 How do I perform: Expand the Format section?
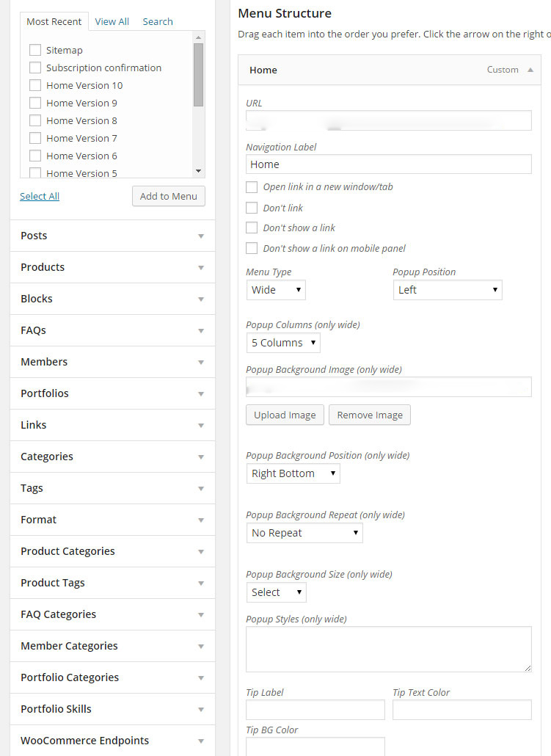tap(112, 520)
